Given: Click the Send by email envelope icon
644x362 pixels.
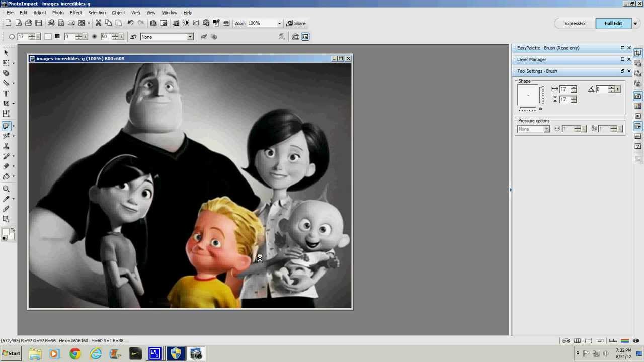Looking at the screenshot, I should point(71,23).
